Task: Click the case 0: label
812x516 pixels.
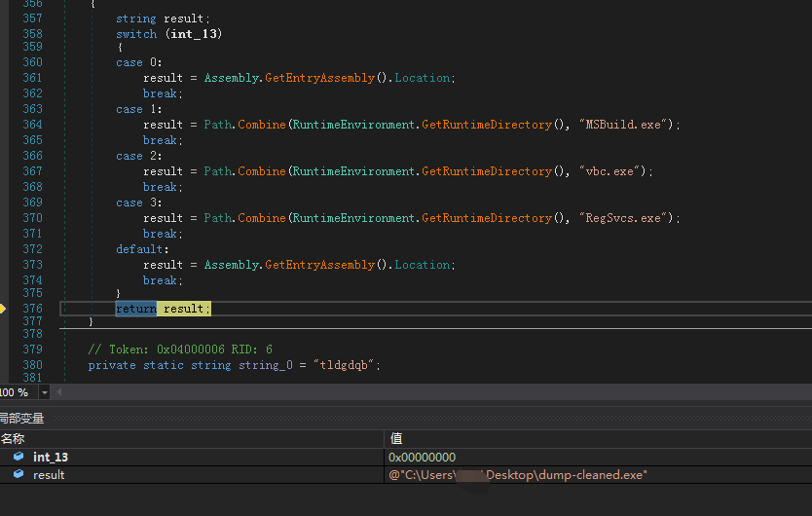Action: [139, 62]
